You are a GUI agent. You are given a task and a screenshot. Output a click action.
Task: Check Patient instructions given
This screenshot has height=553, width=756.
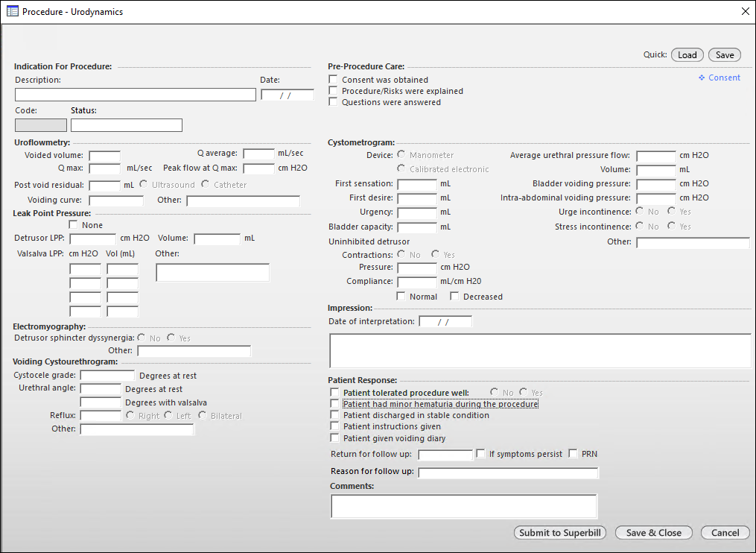point(334,426)
